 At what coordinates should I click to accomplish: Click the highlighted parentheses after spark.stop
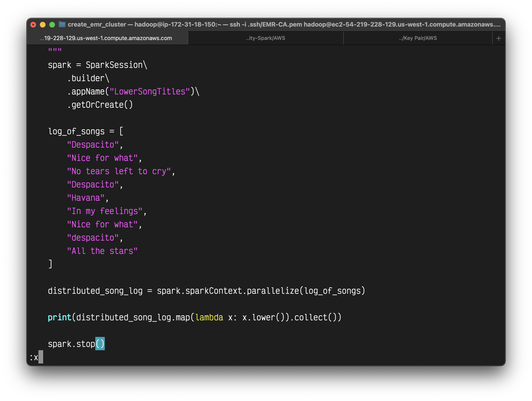click(100, 344)
